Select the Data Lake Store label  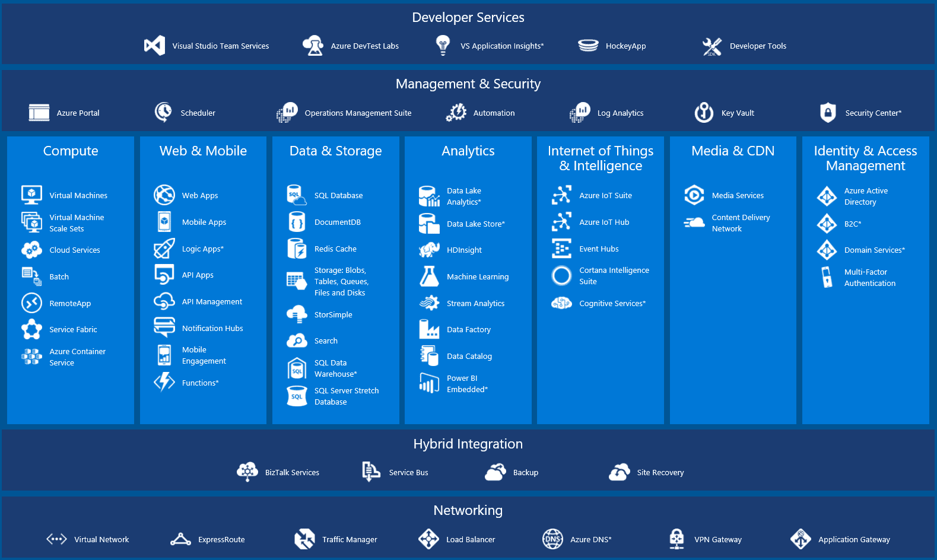click(x=475, y=224)
